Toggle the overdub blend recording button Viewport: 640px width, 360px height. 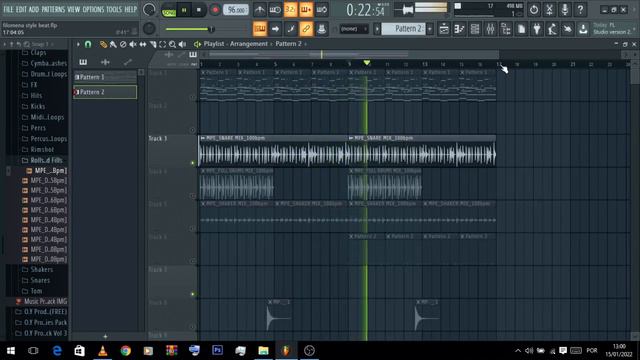coord(306,9)
